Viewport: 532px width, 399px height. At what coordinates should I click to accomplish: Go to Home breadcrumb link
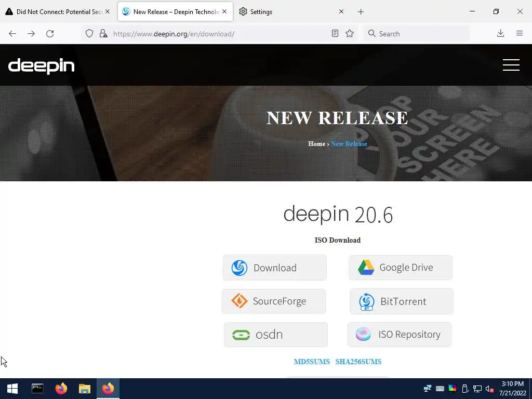pos(316,144)
